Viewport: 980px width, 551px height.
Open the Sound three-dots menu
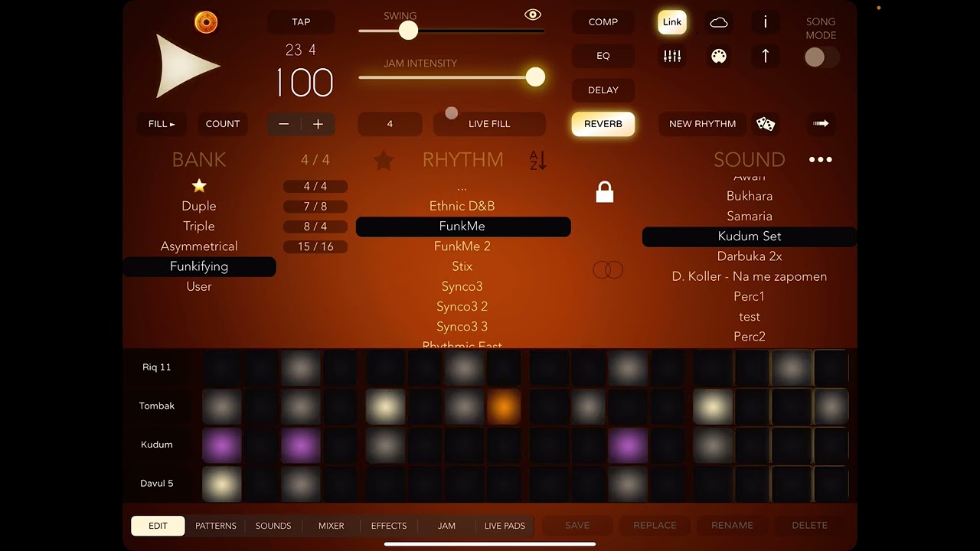click(820, 160)
